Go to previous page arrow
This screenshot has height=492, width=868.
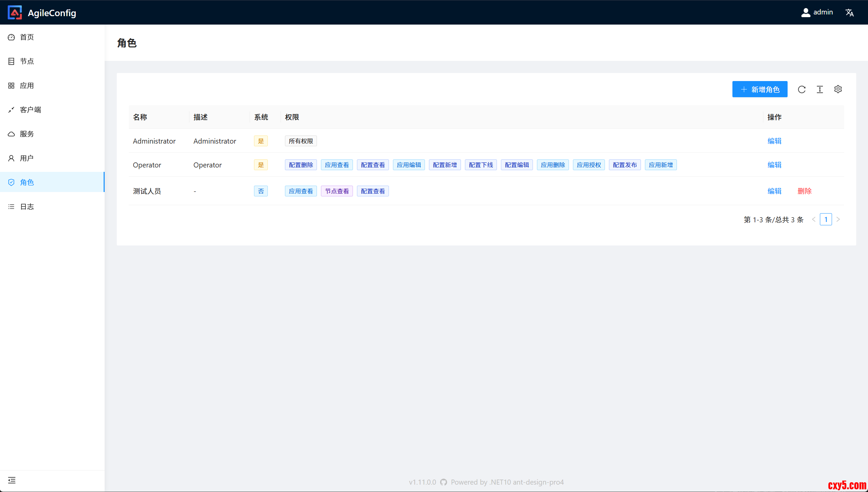point(813,219)
